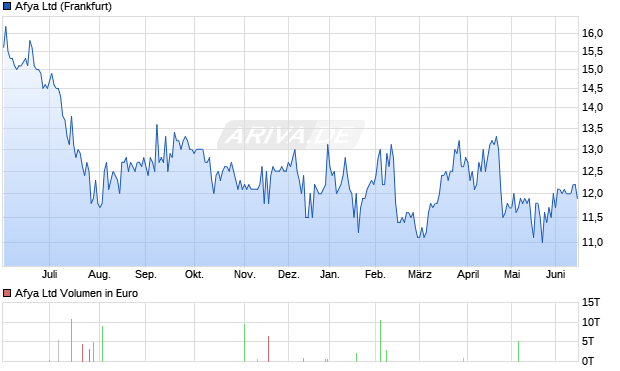Click the 'Nov.' month axis label
The image size is (620, 371).
click(244, 274)
